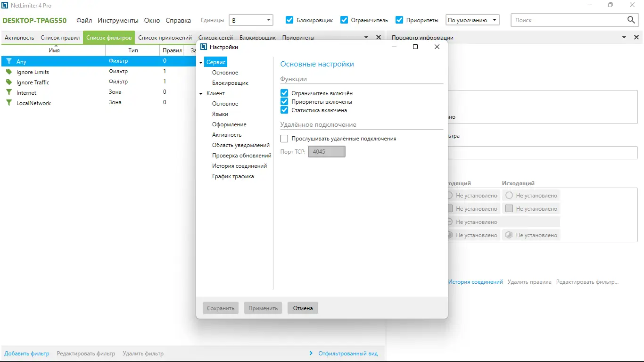Viewport: 644px width, 362px height.
Task: Click the Применить button
Action: coord(263,308)
